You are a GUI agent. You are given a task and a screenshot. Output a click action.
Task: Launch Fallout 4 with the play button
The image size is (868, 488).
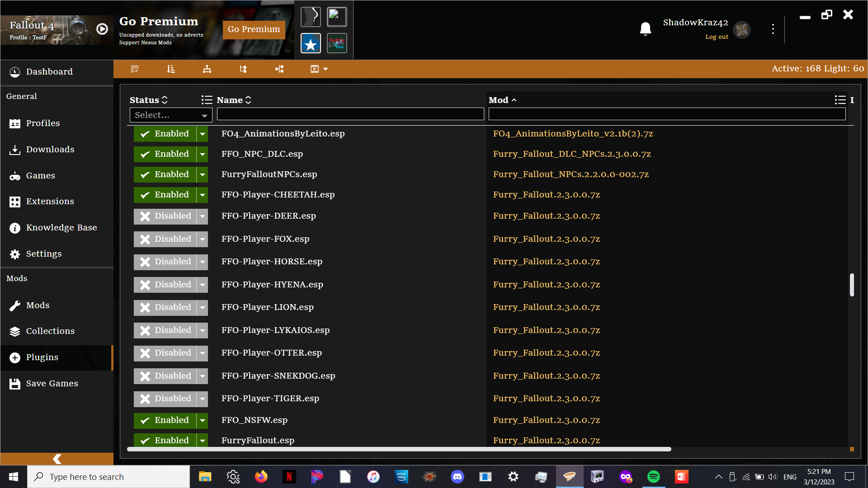pyautogui.click(x=102, y=29)
